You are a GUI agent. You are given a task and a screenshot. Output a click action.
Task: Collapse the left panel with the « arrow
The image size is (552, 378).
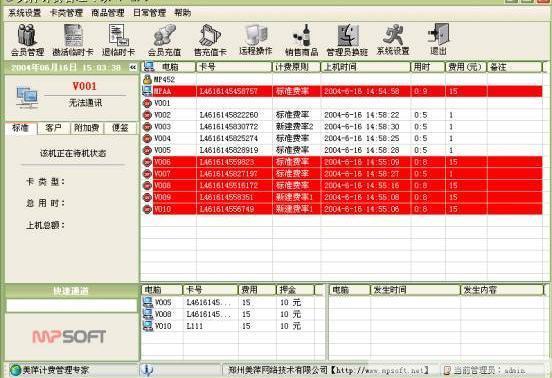click(133, 67)
